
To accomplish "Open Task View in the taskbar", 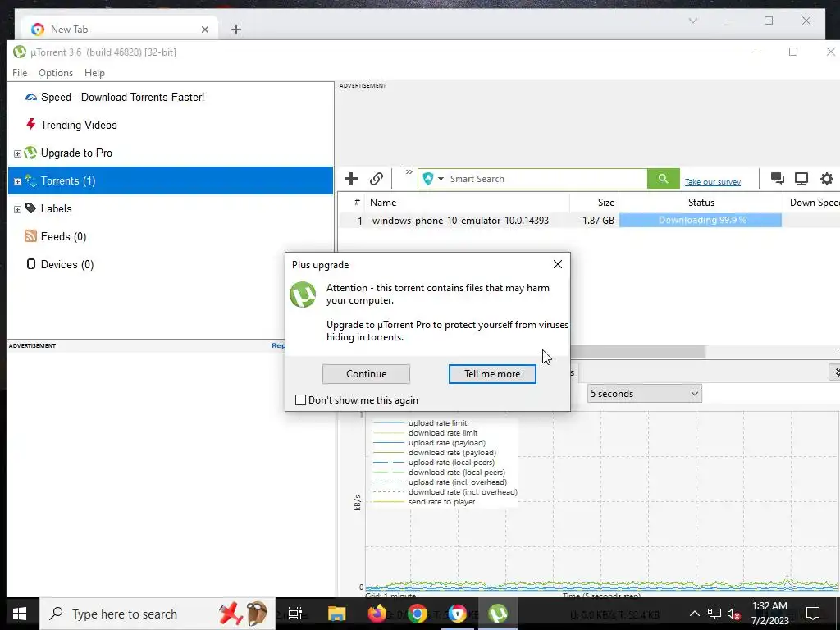I will click(295, 614).
